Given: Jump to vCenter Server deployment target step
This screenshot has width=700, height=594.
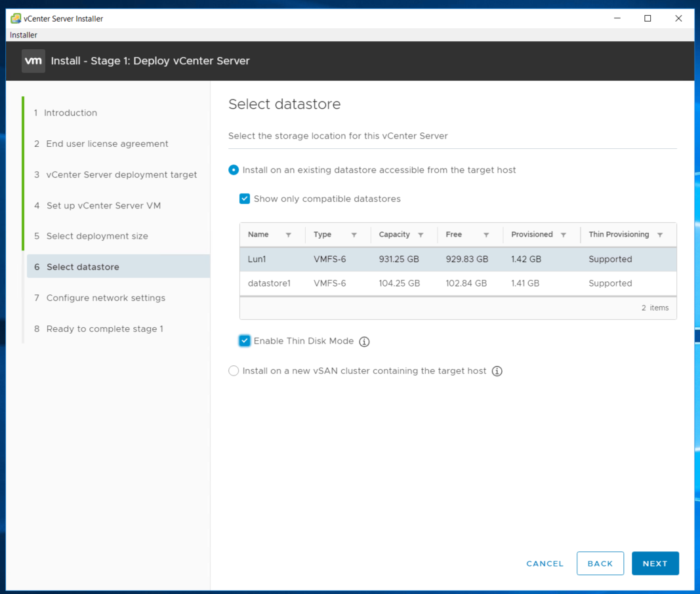Looking at the screenshot, I should pos(121,174).
